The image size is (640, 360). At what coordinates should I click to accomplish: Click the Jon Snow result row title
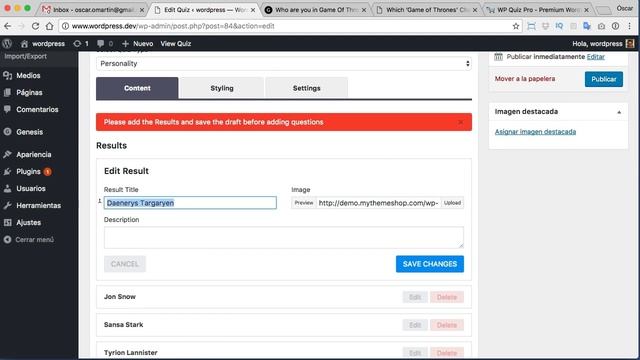[120, 297]
